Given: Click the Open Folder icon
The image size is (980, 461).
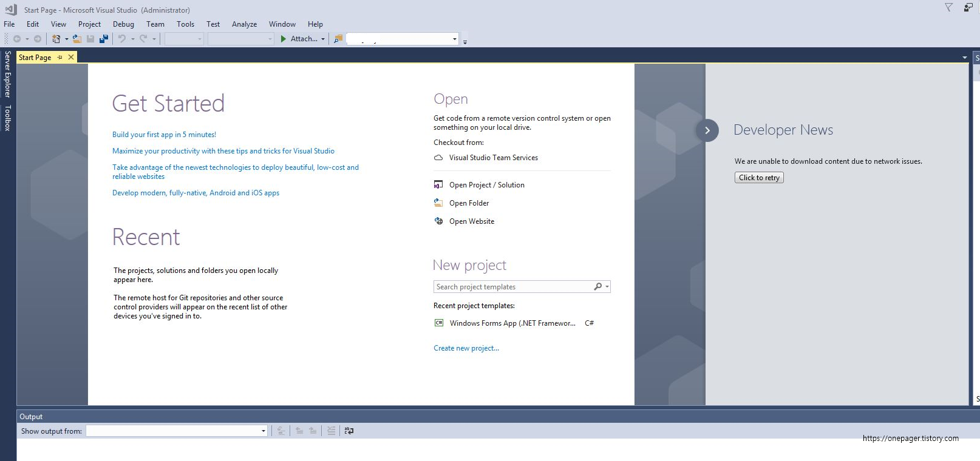Looking at the screenshot, I should (x=438, y=203).
